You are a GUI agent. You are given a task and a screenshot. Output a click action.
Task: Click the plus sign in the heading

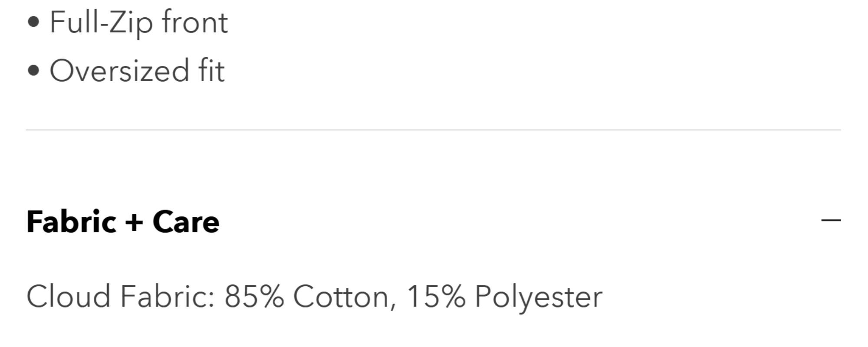click(x=134, y=222)
